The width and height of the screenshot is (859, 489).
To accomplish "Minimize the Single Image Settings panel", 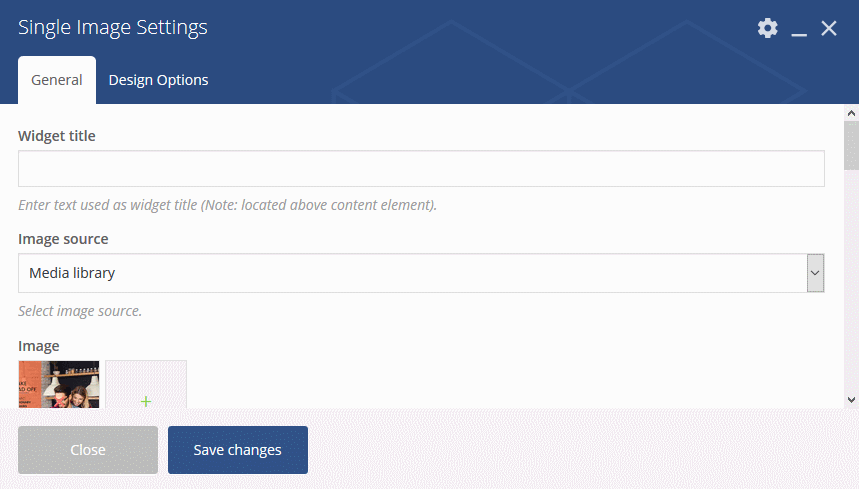I will (x=799, y=28).
